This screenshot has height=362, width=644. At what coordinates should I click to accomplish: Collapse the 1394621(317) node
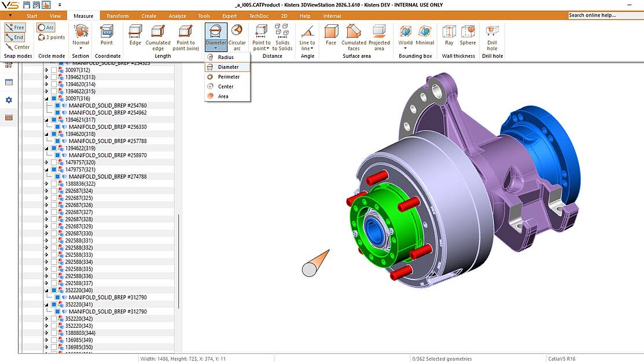46,120
